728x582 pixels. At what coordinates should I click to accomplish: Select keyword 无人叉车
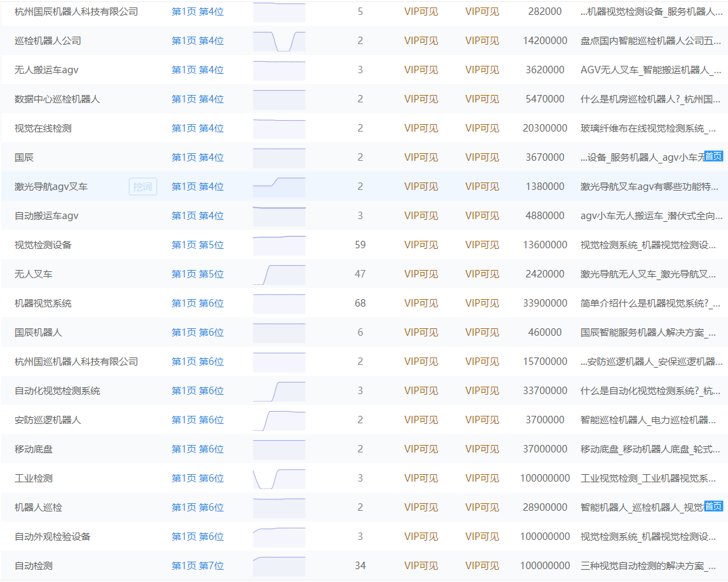33,274
